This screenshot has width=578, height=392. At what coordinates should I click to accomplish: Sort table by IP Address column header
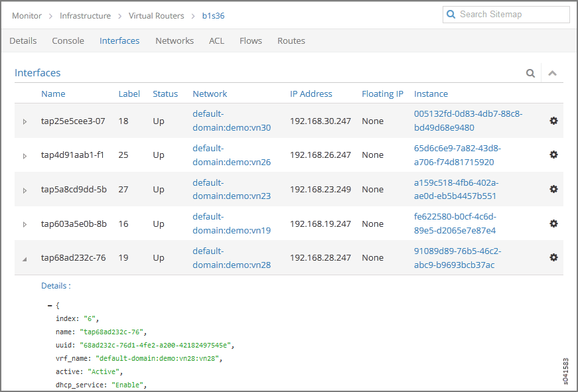[x=311, y=94]
